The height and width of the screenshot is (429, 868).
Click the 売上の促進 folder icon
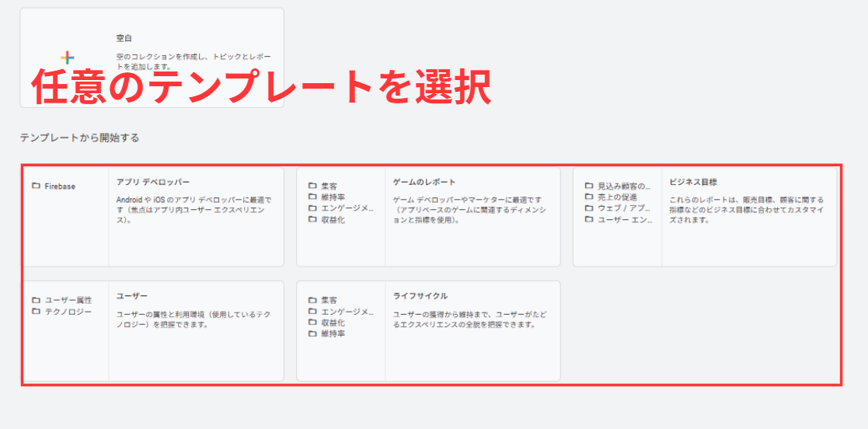point(589,197)
